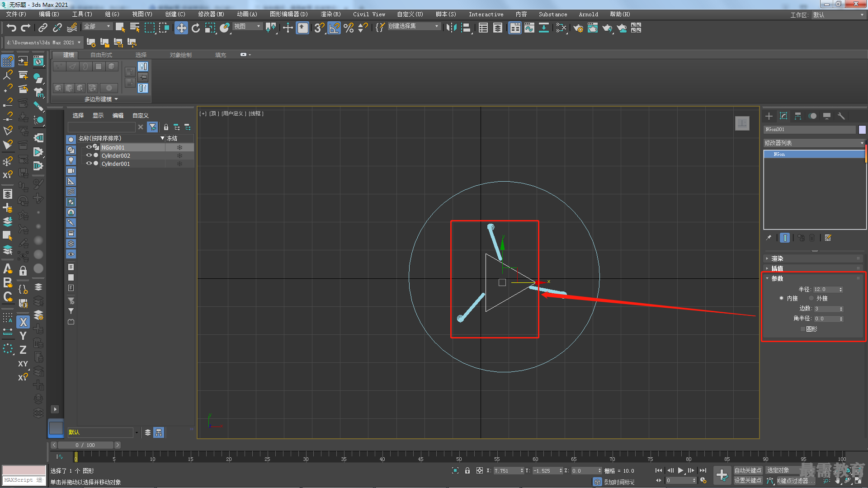Hide NGon001 using its eye icon
The width and height of the screenshot is (868, 488).
point(89,147)
